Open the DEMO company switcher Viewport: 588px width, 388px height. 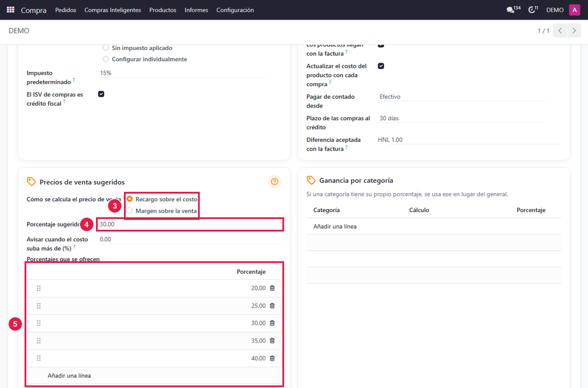[x=555, y=10]
